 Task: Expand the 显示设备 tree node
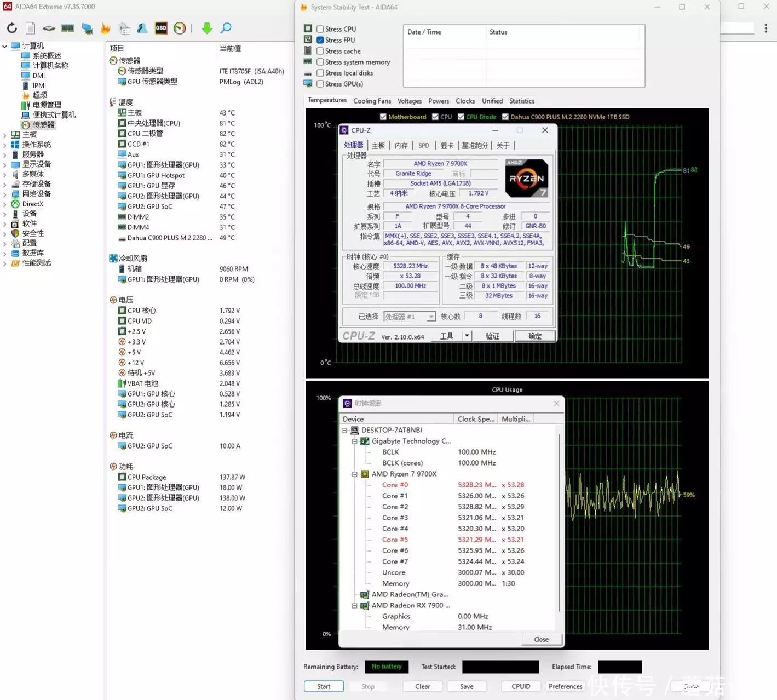pos(5,164)
